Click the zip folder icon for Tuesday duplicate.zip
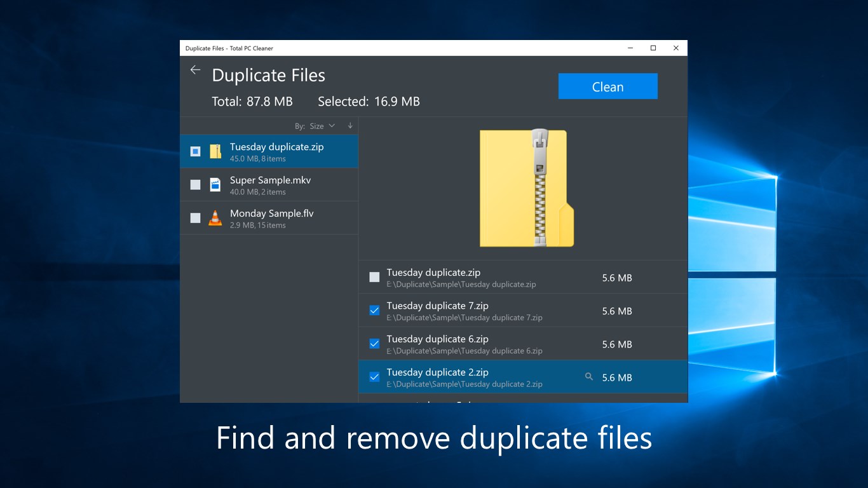 [215, 151]
